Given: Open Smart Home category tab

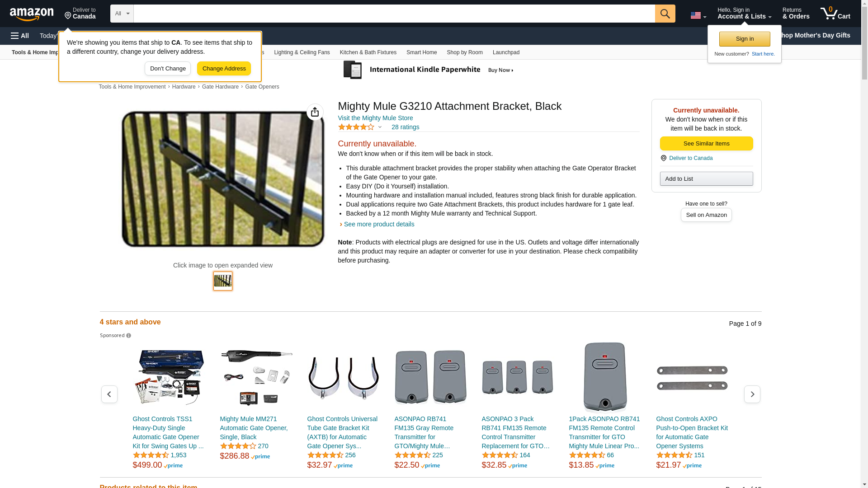Looking at the screenshot, I should click(x=421, y=52).
